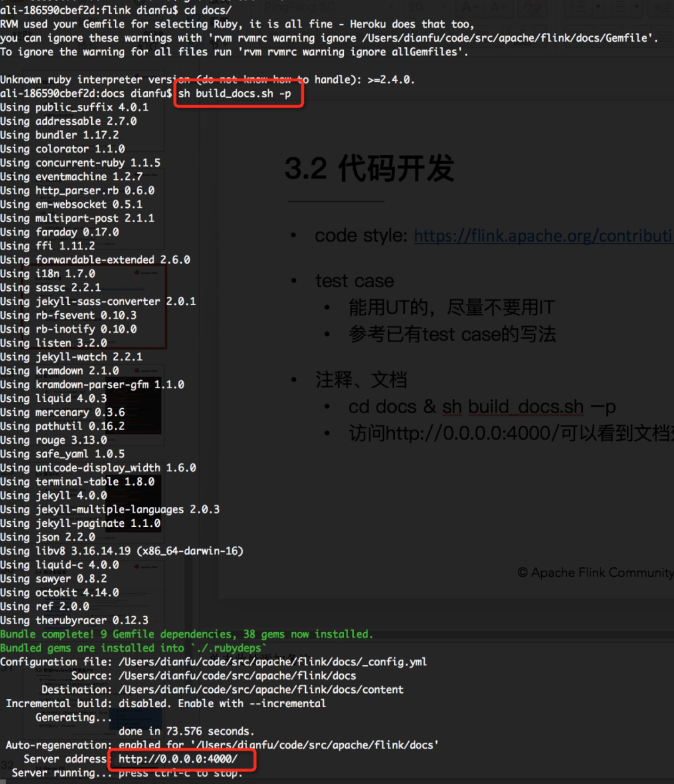Click line 'Using unicode-display_width 1.6.0'
The image size is (674, 784).
[98, 468]
